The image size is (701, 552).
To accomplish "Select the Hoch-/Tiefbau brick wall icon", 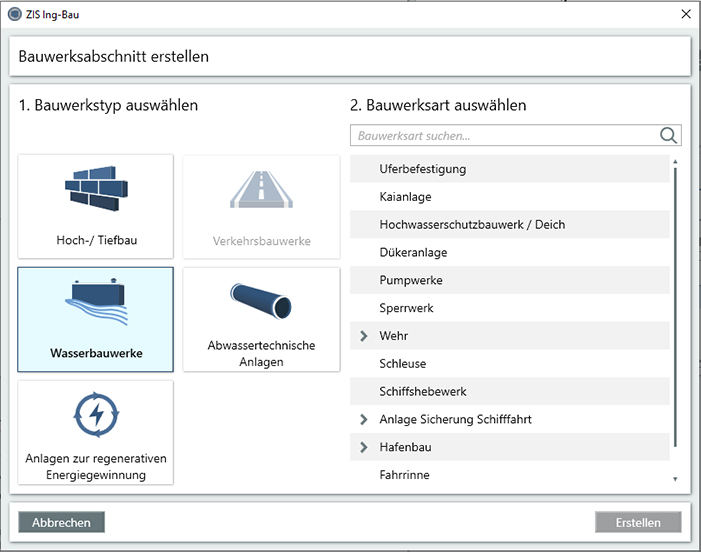I will tap(96, 188).
